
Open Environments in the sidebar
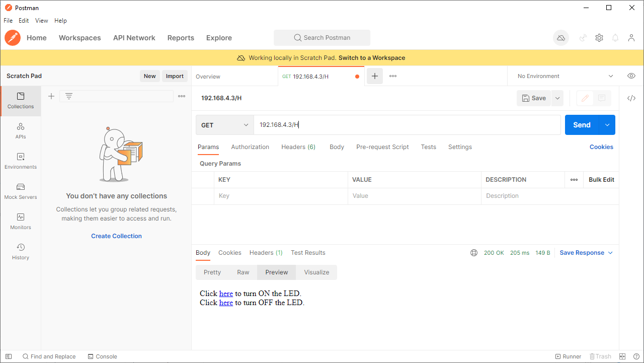[x=21, y=161]
